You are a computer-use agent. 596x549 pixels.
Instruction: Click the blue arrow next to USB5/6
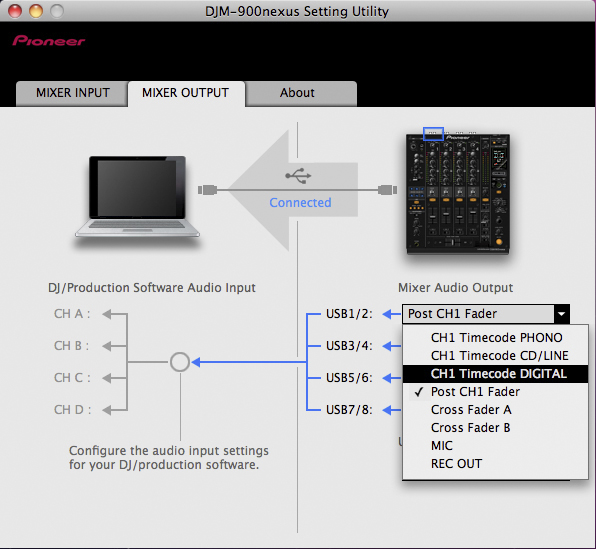point(391,378)
